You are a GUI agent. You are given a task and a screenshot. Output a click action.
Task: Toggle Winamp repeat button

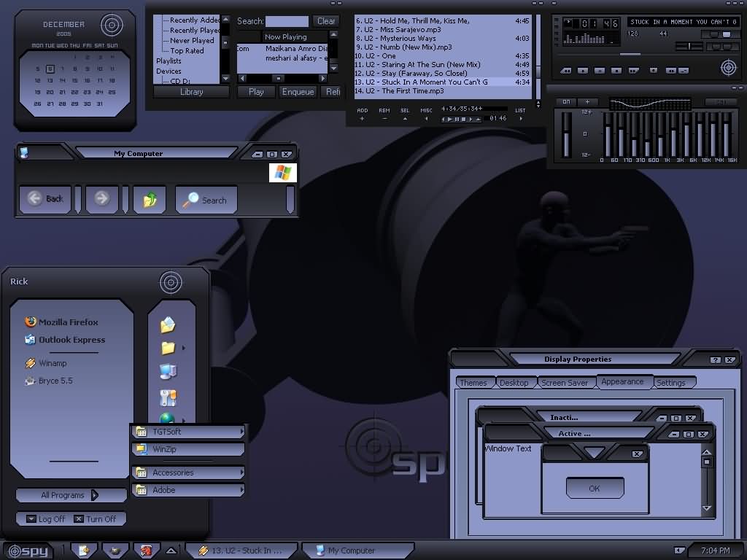pos(684,71)
